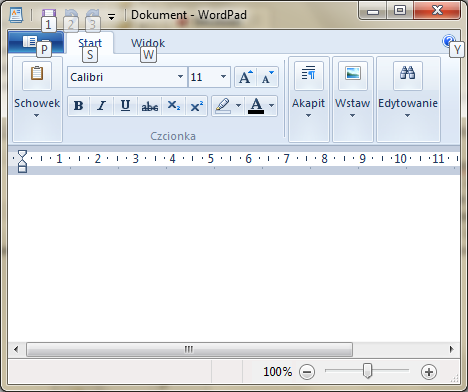Toggle strikethrough formatting
The height and width of the screenshot is (392, 468).
(150, 106)
